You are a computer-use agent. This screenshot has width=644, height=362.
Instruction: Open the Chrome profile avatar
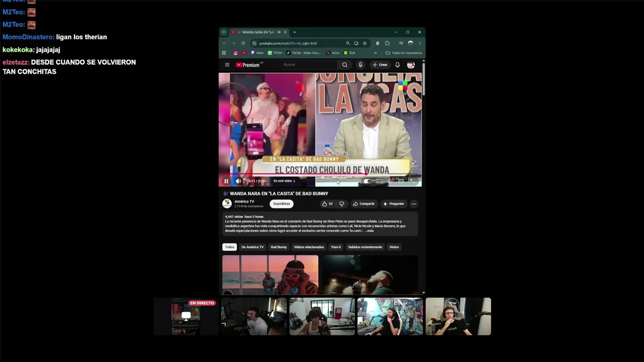pos(411,43)
